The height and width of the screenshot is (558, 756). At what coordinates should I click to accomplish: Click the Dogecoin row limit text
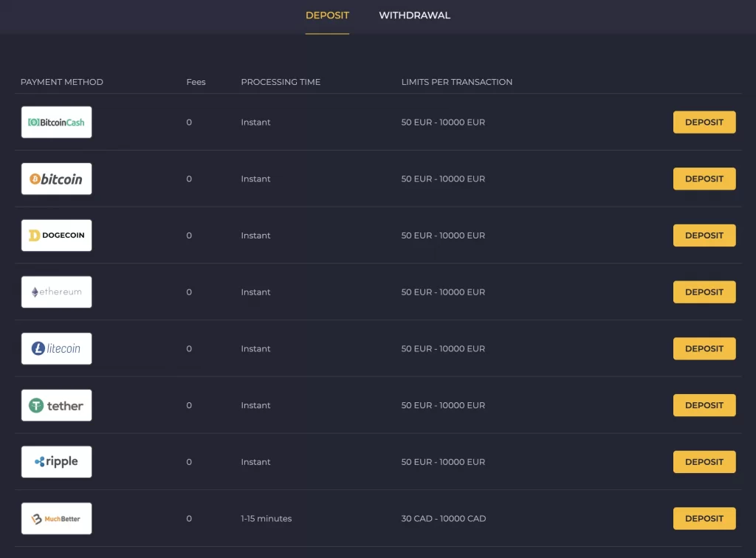(443, 235)
